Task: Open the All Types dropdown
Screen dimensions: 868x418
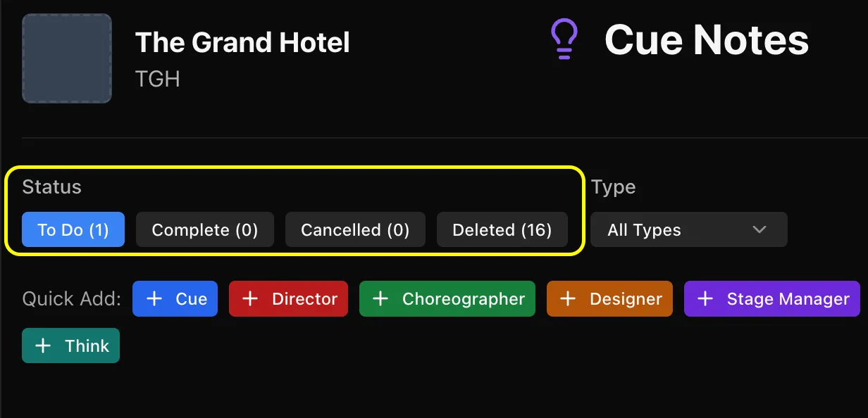Action: tap(689, 229)
